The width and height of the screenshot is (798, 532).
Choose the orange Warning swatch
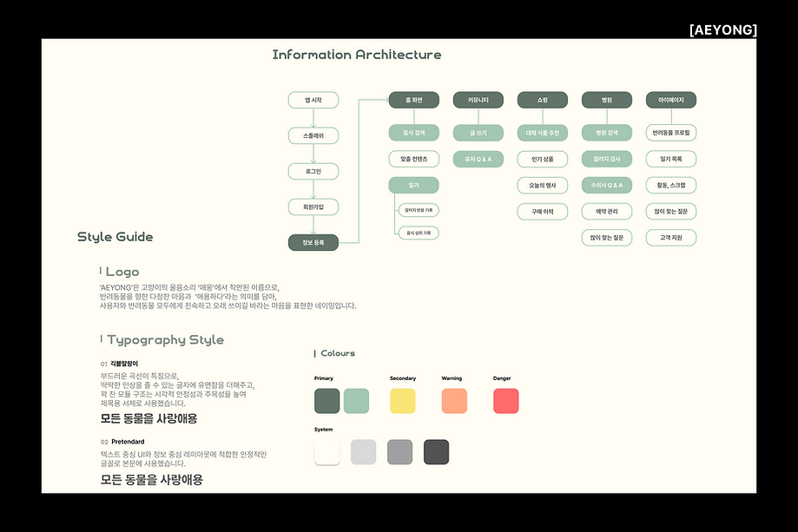coord(454,401)
